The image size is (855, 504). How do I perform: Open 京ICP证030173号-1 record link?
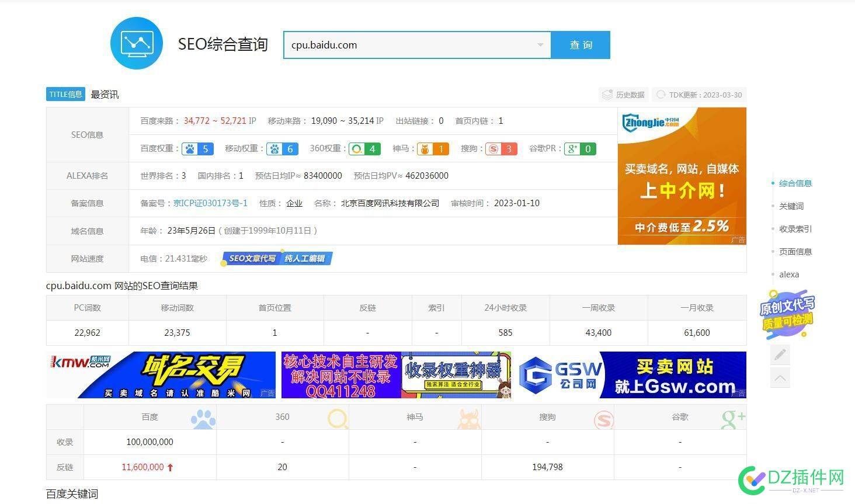click(210, 203)
